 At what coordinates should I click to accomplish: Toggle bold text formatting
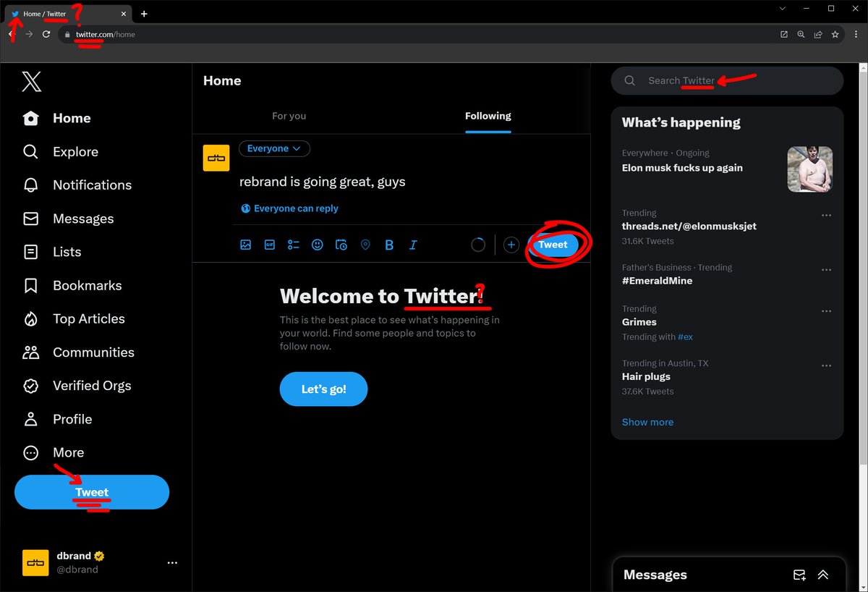coord(389,245)
